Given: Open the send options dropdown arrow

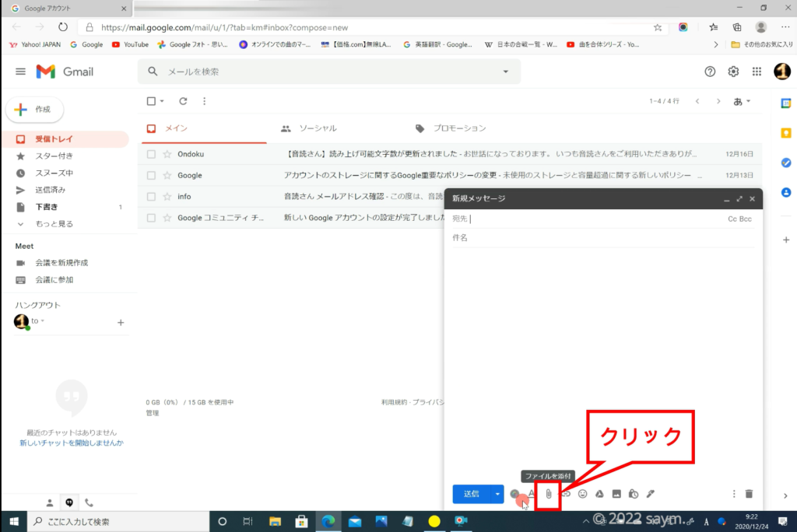Looking at the screenshot, I should click(x=497, y=494).
